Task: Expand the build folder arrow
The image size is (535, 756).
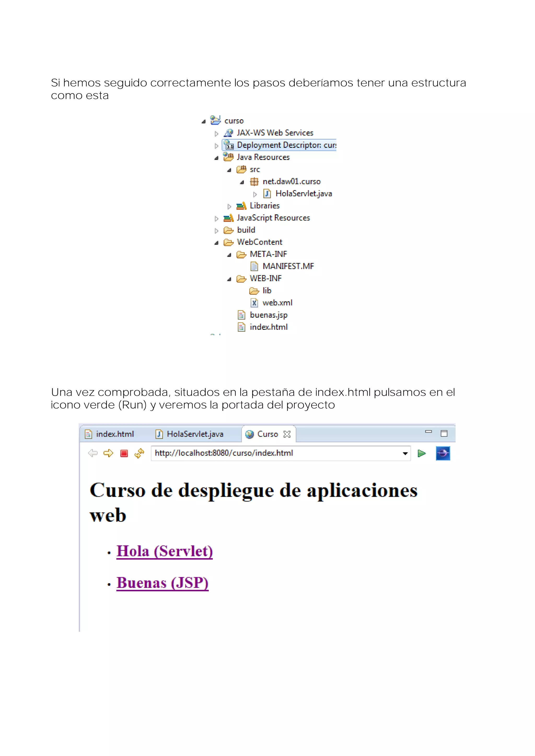Action: (217, 231)
